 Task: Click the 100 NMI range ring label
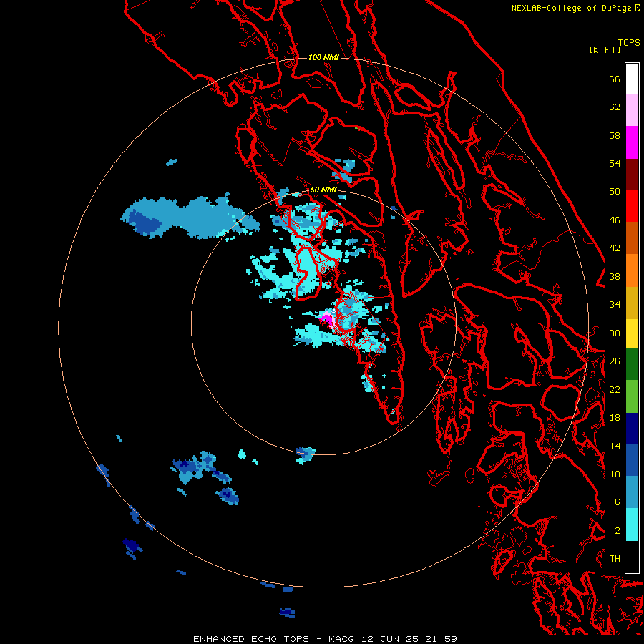[x=323, y=57]
